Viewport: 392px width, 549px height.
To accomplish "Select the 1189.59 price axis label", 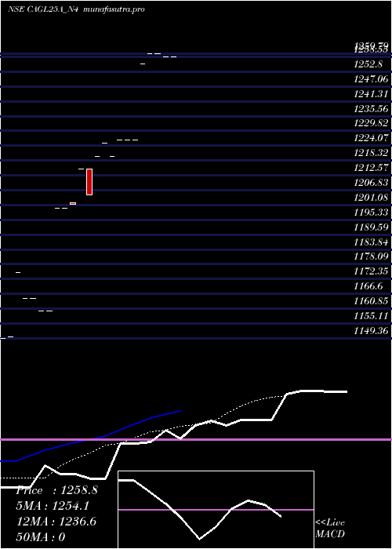I will (372, 227).
